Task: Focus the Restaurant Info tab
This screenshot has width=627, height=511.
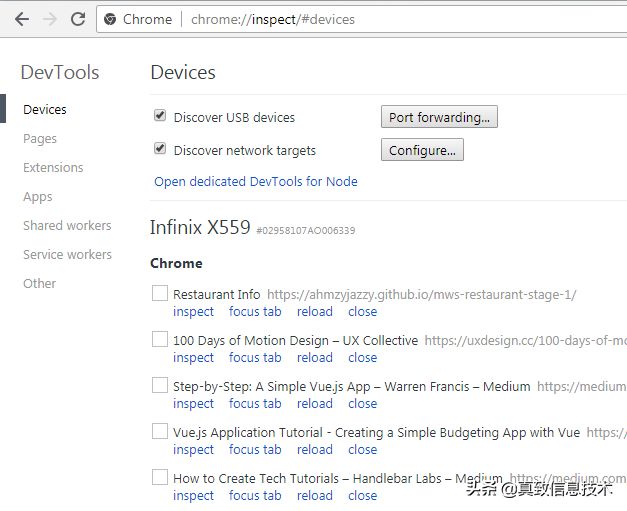Action: [255, 312]
